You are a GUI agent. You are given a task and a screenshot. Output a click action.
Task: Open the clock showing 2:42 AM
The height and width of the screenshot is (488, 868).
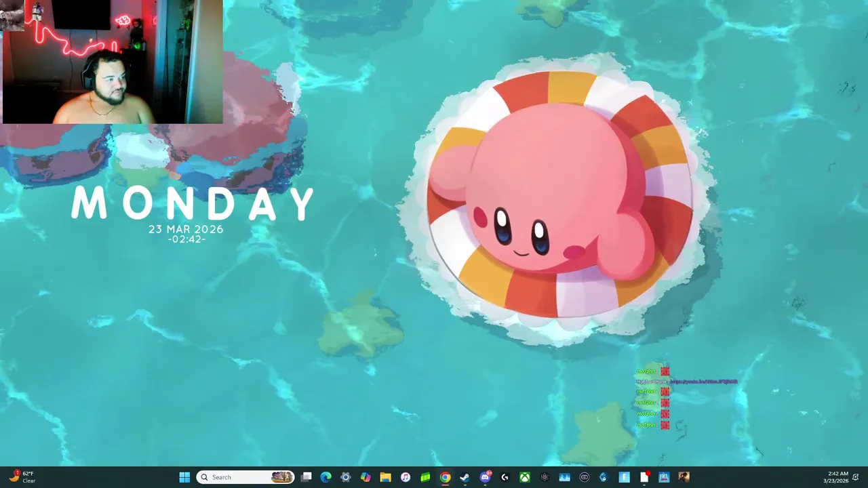pyautogui.click(x=836, y=477)
